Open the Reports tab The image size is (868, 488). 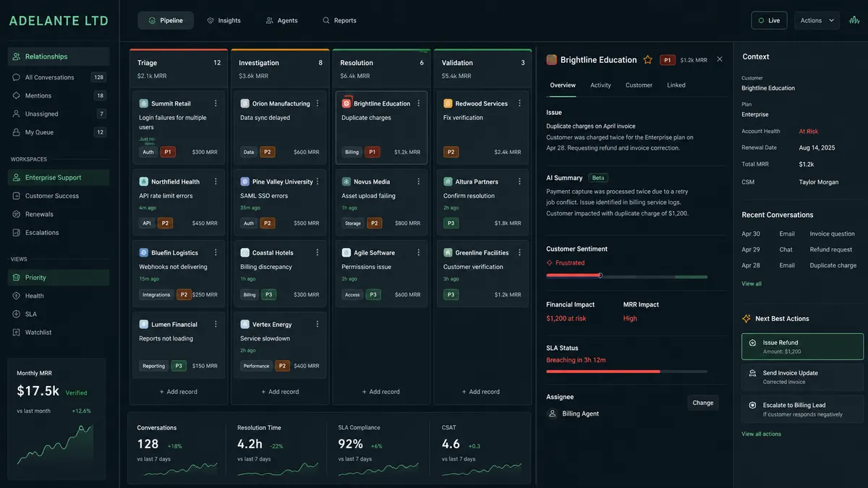point(339,20)
